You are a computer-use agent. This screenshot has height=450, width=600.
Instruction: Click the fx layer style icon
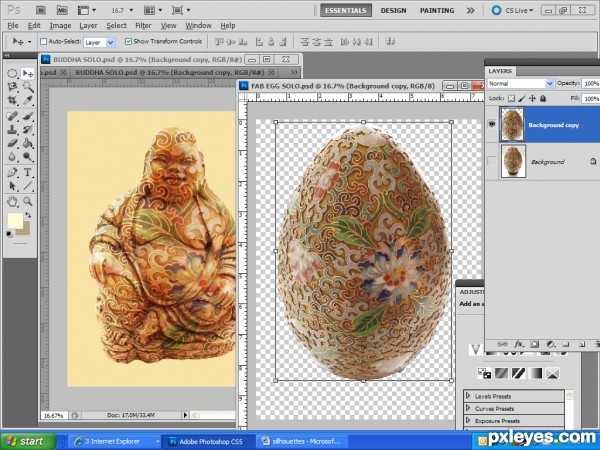click(x=518, y=344)
